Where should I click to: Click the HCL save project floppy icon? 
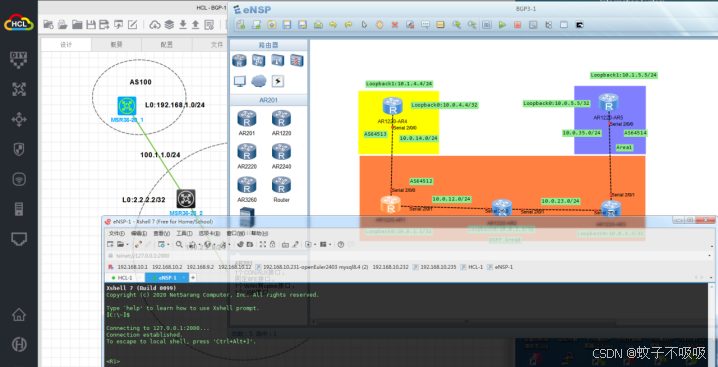coord(91,25)
